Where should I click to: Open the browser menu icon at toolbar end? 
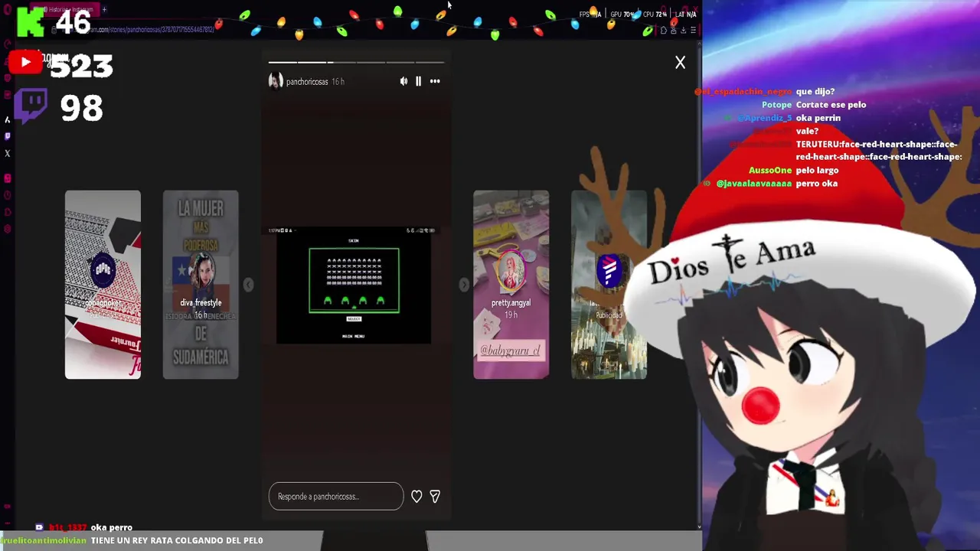tap(694, 31)
